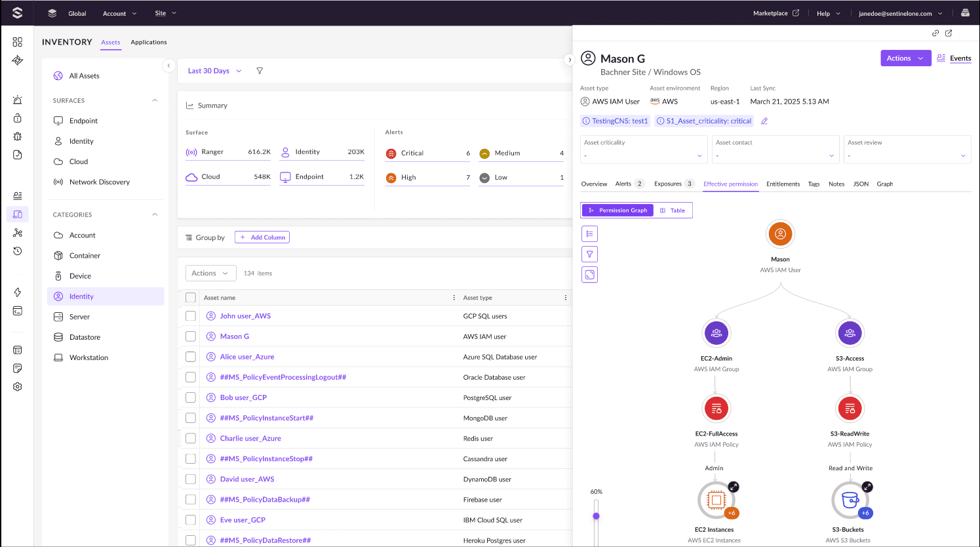Click the fit-to-screen icon in the graph panel
Image resolution: width=980 pixels, height=547 pixels.
[589, 274]
